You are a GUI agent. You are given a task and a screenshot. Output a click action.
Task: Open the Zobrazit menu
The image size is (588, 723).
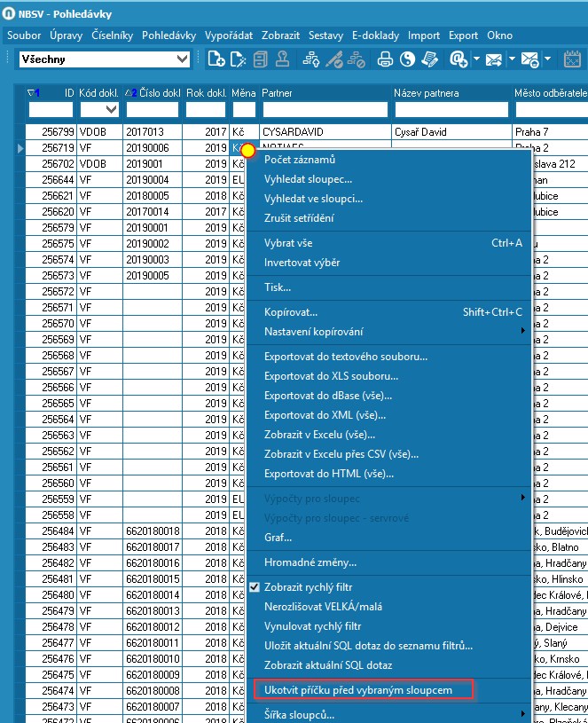click(280, 35)
